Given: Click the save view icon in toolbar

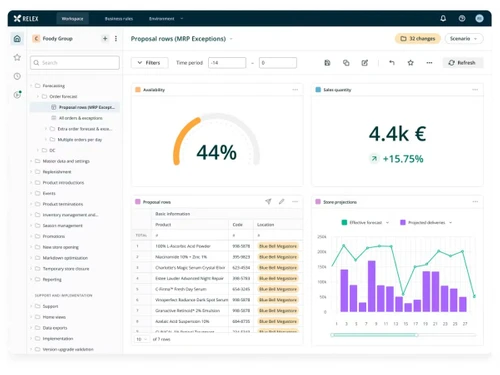Looking at the screenshot, I should 327,63.
